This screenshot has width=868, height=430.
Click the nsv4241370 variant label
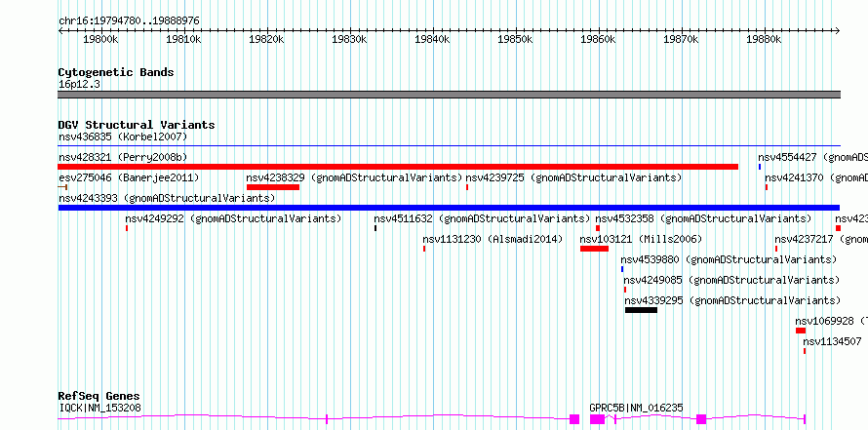[816, 177]
